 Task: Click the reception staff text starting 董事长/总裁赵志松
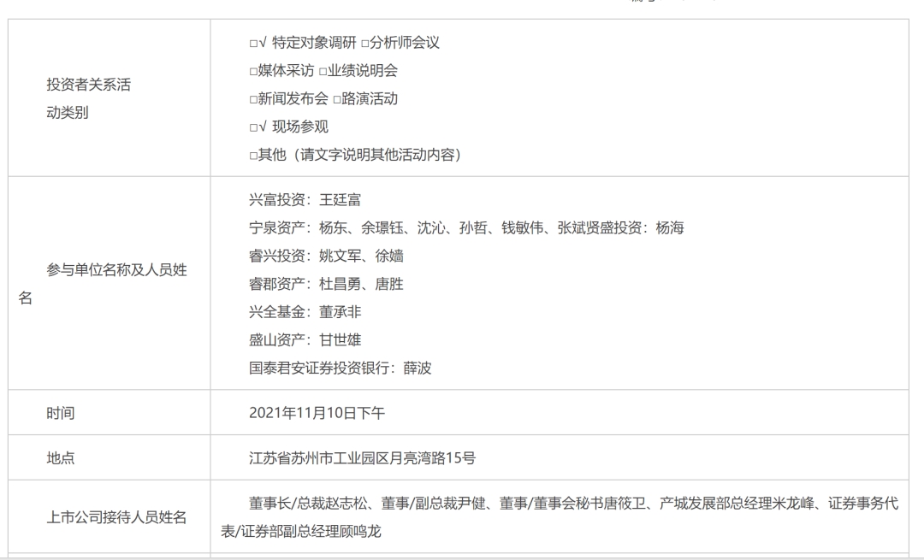point(560,517)
